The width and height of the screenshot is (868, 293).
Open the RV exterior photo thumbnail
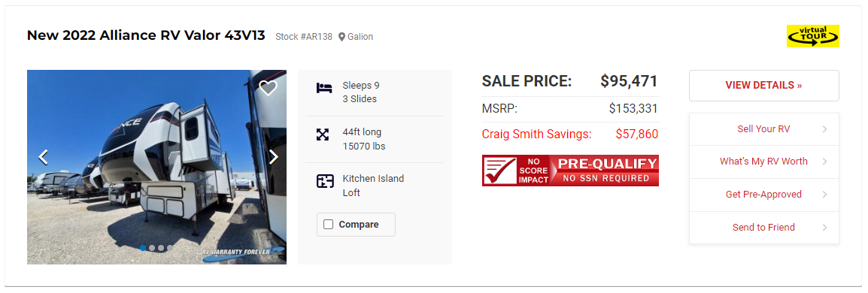pos(156,167)
